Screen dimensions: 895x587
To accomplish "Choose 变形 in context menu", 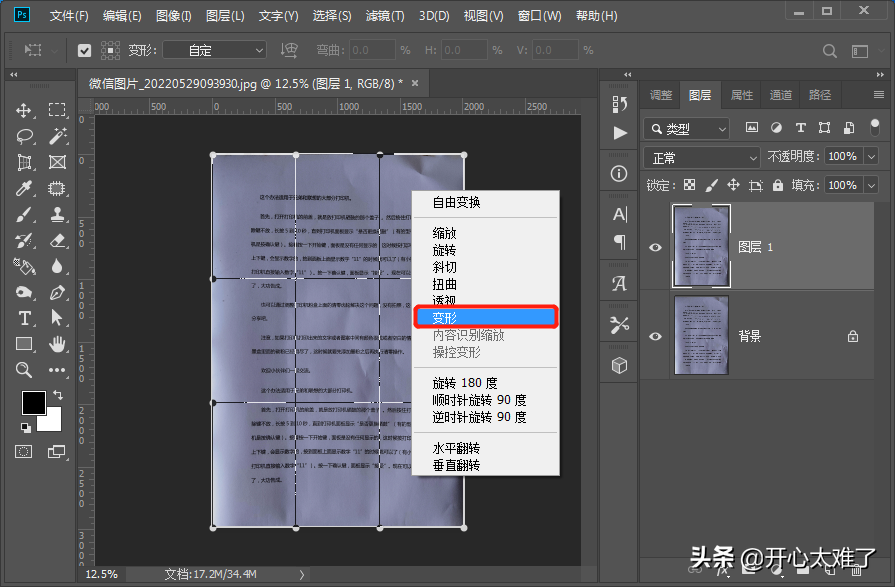I will pyautogui.click(x=486, y=317).
